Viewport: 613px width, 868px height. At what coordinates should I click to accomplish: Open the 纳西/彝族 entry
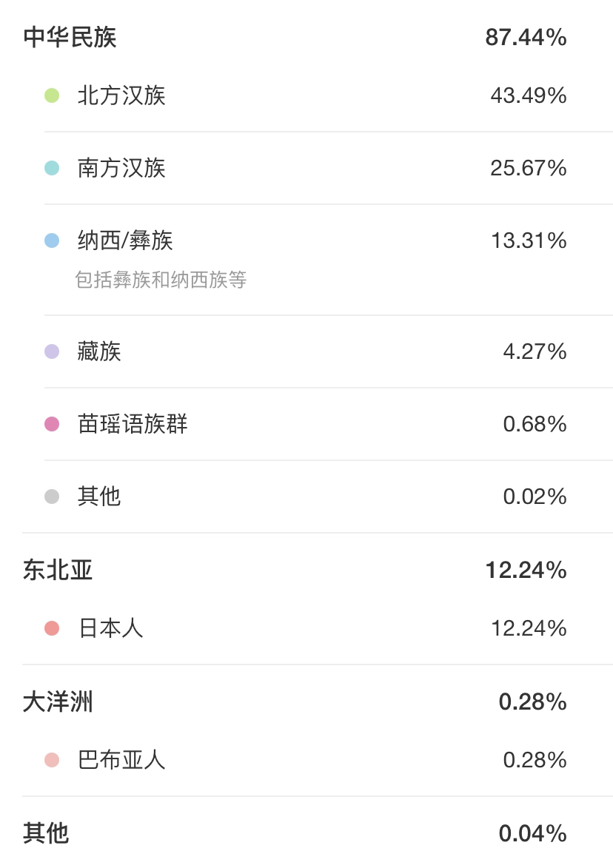[125, 240]
